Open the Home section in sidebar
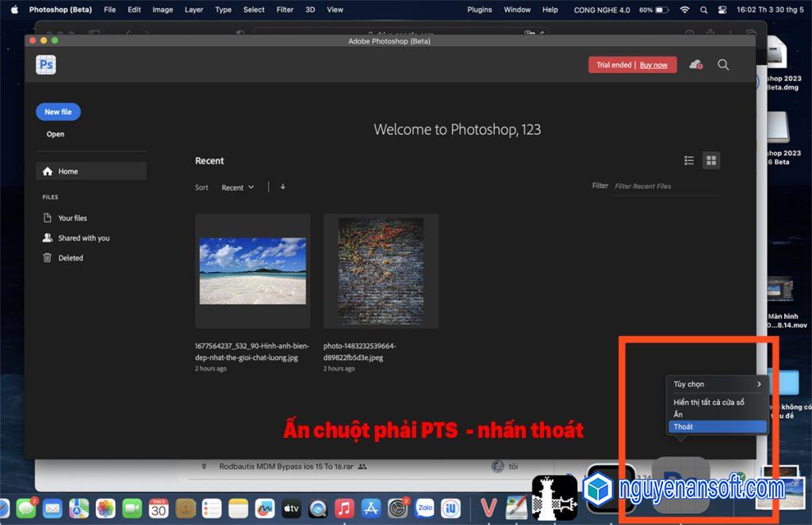Screen dimensions: 812x525 click(91, 171)
